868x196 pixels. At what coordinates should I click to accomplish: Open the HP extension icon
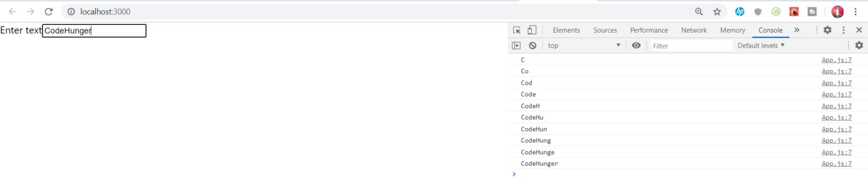[x=739, y=11]
